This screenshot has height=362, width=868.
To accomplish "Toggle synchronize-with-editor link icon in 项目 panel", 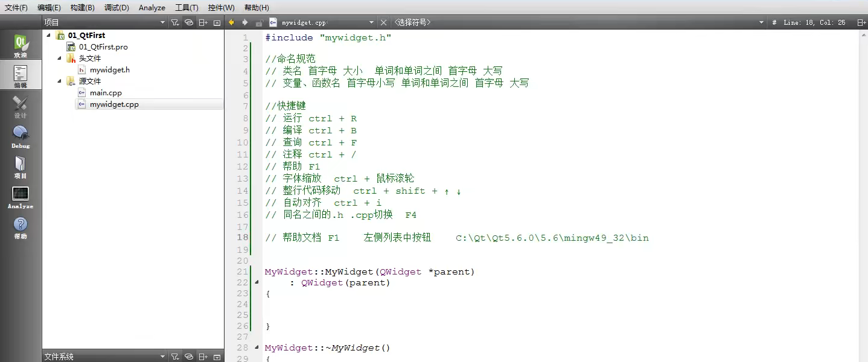I will (189, 22).
